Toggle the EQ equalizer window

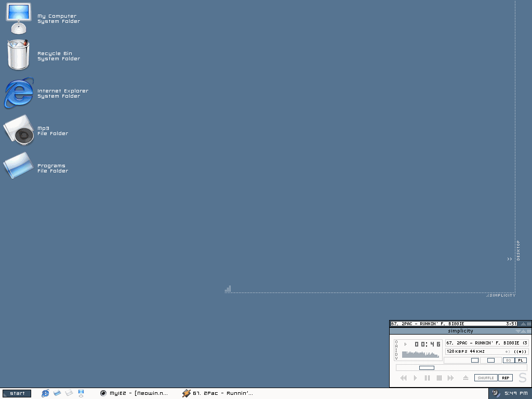(x=508, y=360)
